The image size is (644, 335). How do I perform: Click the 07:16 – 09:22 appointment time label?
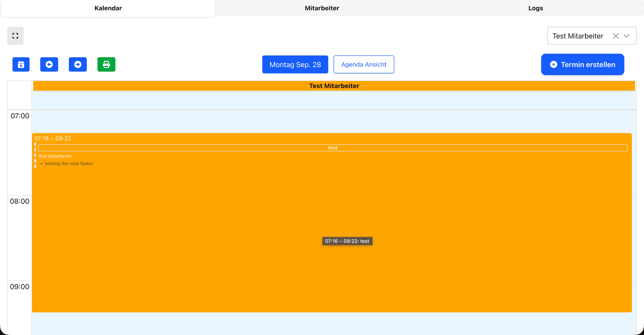pos(53,138)
